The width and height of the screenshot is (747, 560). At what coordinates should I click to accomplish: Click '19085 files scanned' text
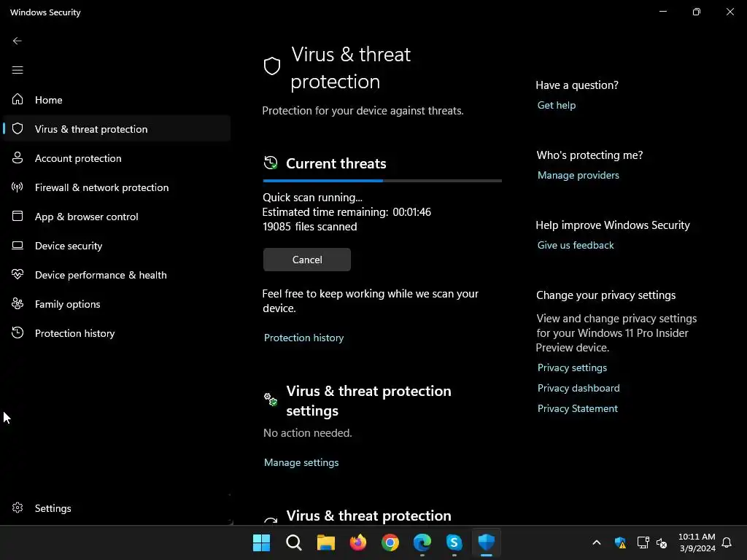[309, 227]
